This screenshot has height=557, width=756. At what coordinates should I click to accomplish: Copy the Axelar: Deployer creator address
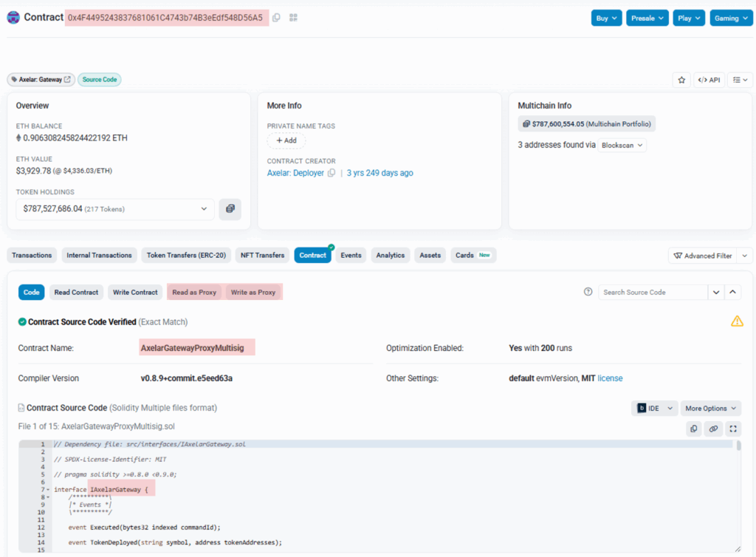tap(331, 173)
